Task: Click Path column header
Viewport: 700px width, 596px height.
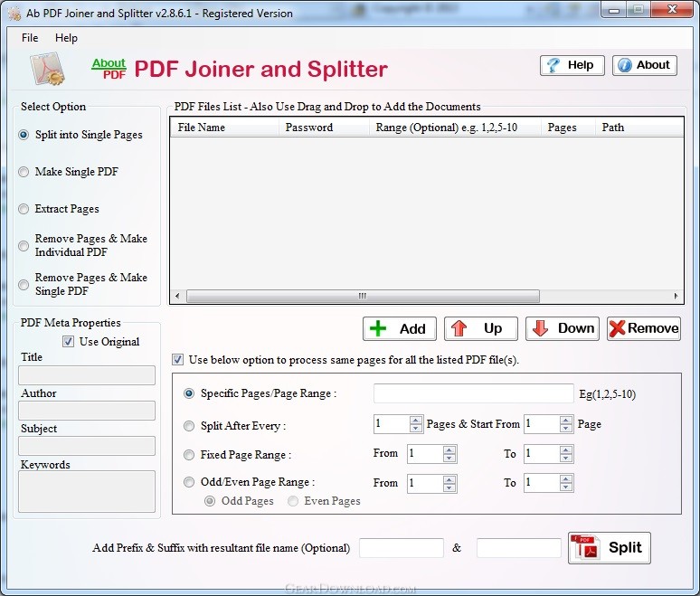Action: click(x=639, y=128)
